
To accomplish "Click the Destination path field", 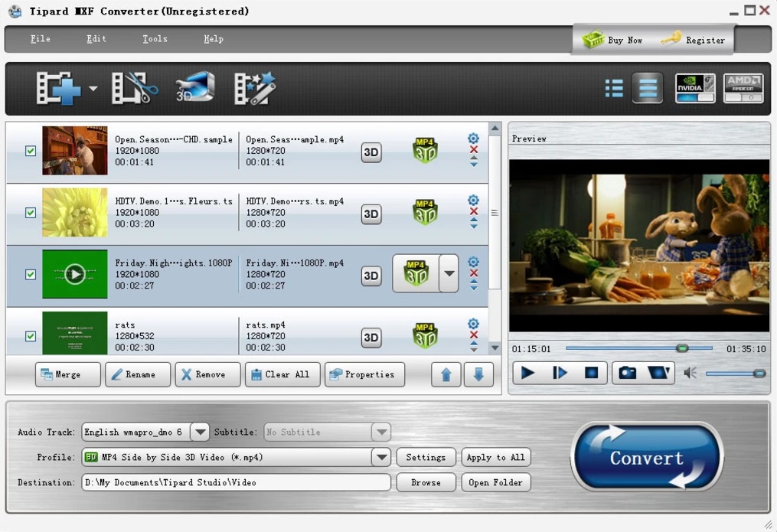I will (236, 482).
